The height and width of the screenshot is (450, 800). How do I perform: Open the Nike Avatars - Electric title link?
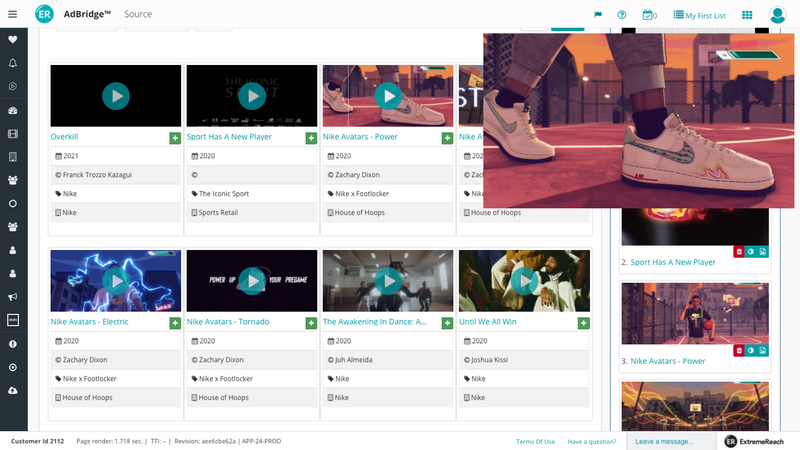pos(89,322)
